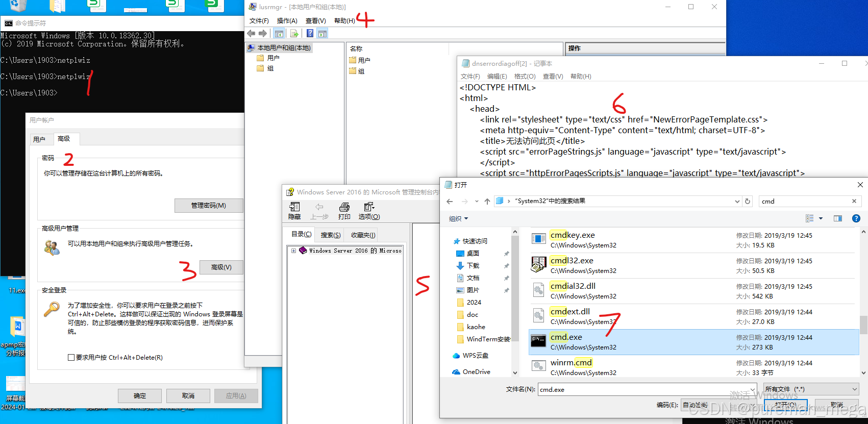Click the users icon in advanced user management
Screen dimensions: 868x424
click(52, 247)
